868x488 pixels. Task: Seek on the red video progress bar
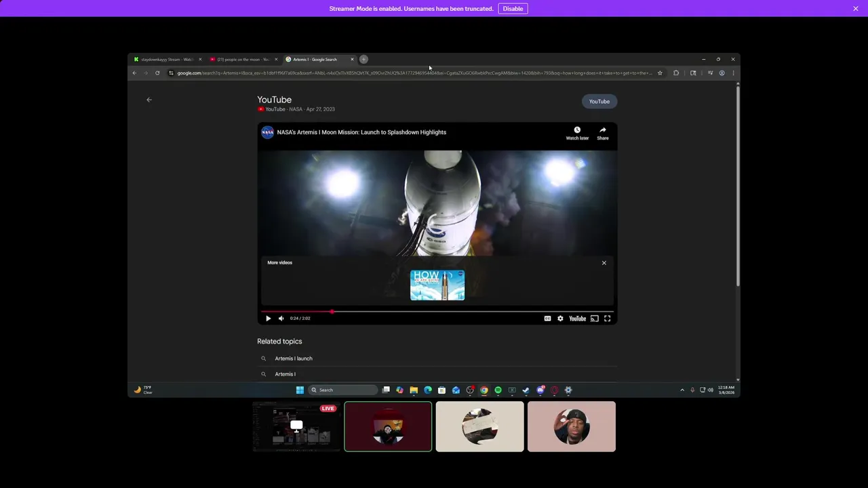coord(437,312)
